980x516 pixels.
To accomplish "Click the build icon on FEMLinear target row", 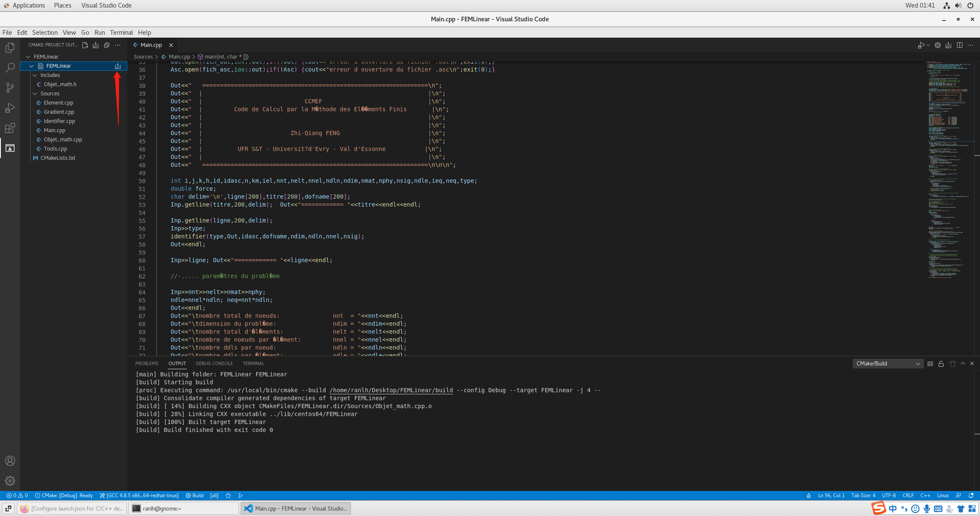I will tap(118, 66).
